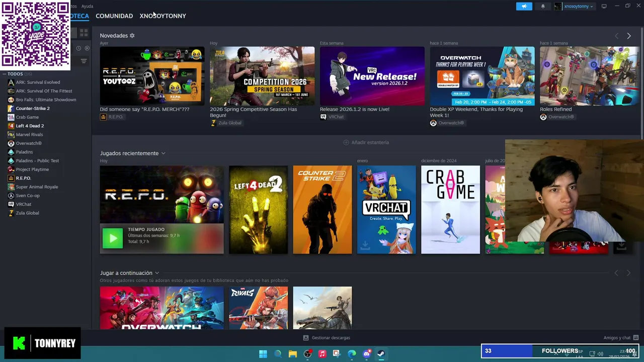Viewport: 644px width, 362px height.
Task: Collapse the TODOS games category
Action: click(x=5, y=74)
